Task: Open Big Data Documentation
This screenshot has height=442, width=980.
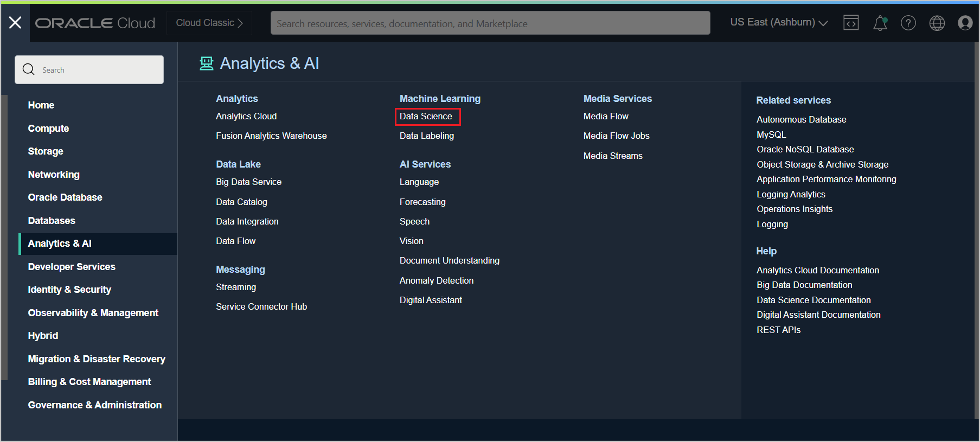Action: (804, 285)
